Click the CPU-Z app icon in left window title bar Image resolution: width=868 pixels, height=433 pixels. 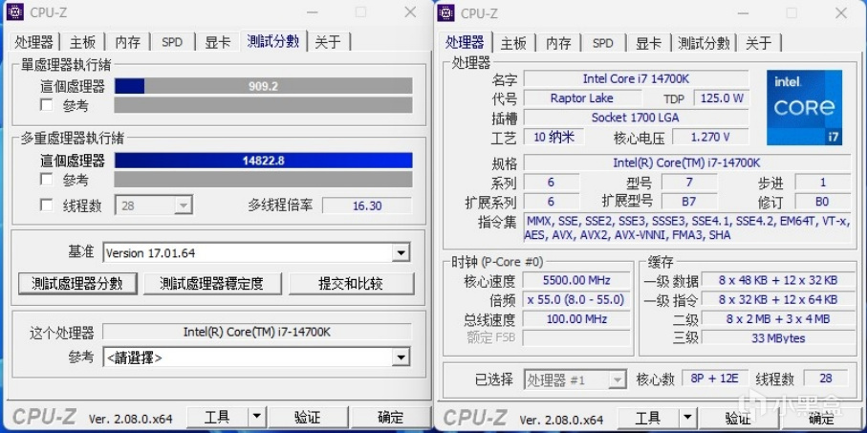[15, 11]
